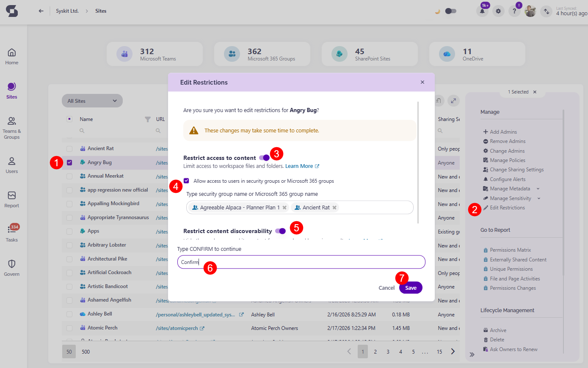Click the back arrow in header
The height and width of the screenshot is (368, 588).
point(41,11)
